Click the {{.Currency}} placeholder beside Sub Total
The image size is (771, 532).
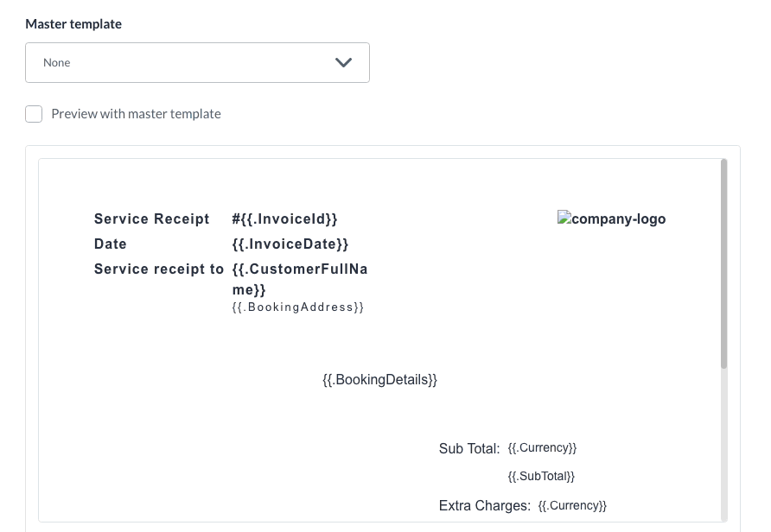point(542,448)
